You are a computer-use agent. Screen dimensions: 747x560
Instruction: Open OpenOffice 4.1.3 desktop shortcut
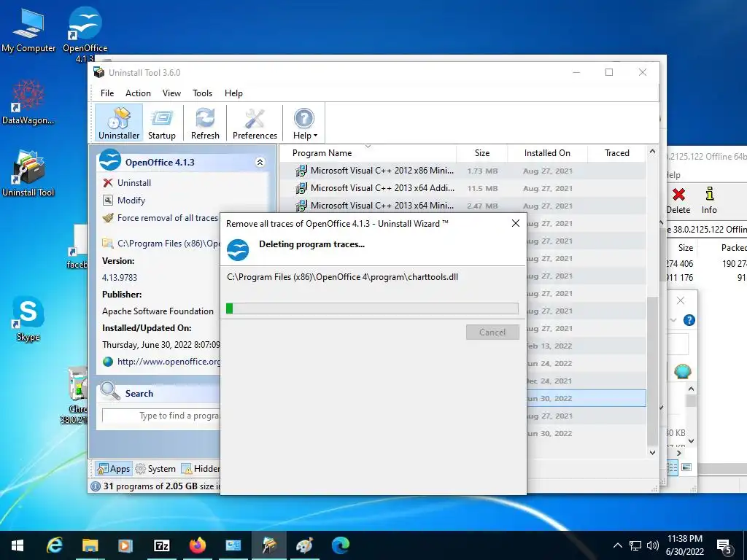(85, 34)
